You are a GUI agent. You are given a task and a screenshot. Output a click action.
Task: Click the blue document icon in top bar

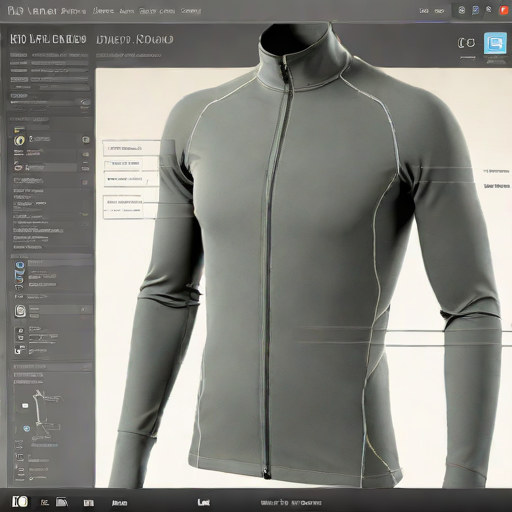tap(475, 10)
